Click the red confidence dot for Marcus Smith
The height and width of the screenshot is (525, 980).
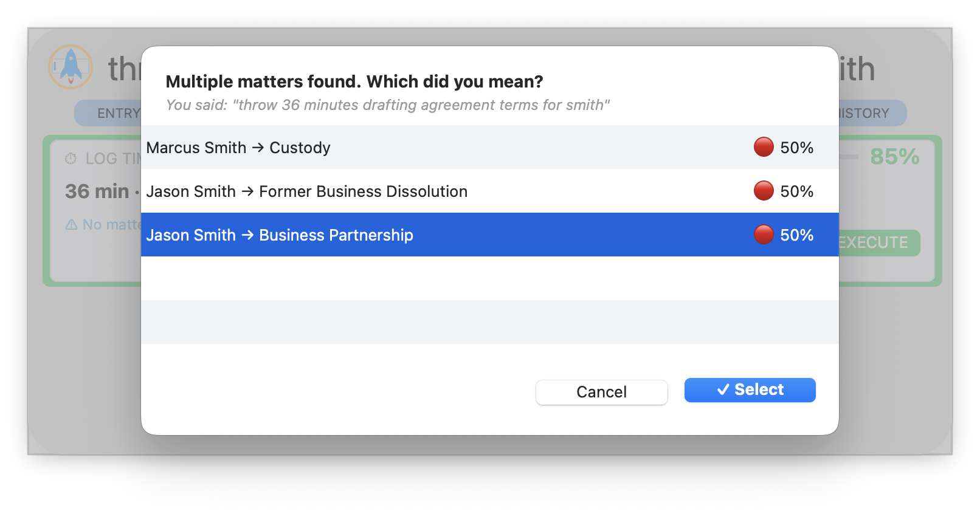[x=763, y=146]
